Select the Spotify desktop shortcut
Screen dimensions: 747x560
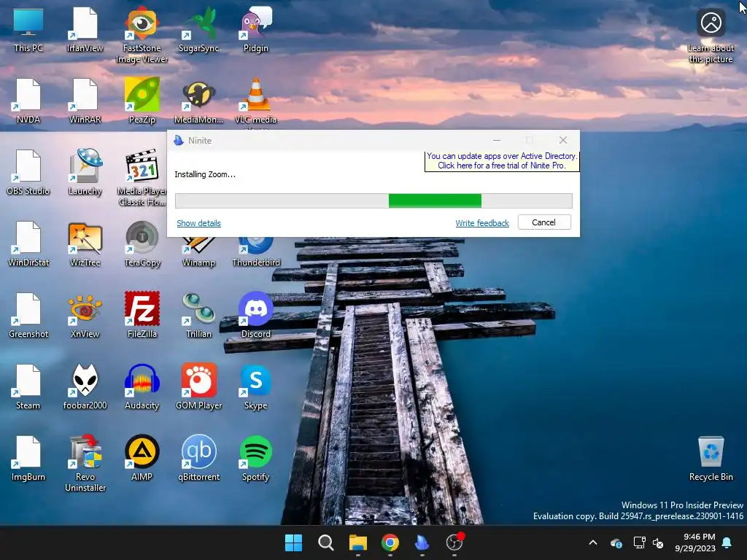click(256, 458)
